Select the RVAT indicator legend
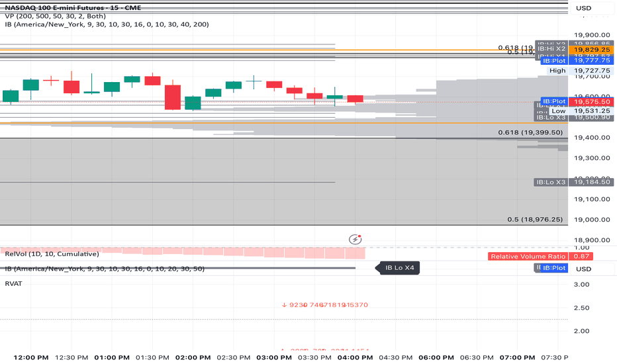This screenshot has width=617, height=364. click(x=13, y=284)
